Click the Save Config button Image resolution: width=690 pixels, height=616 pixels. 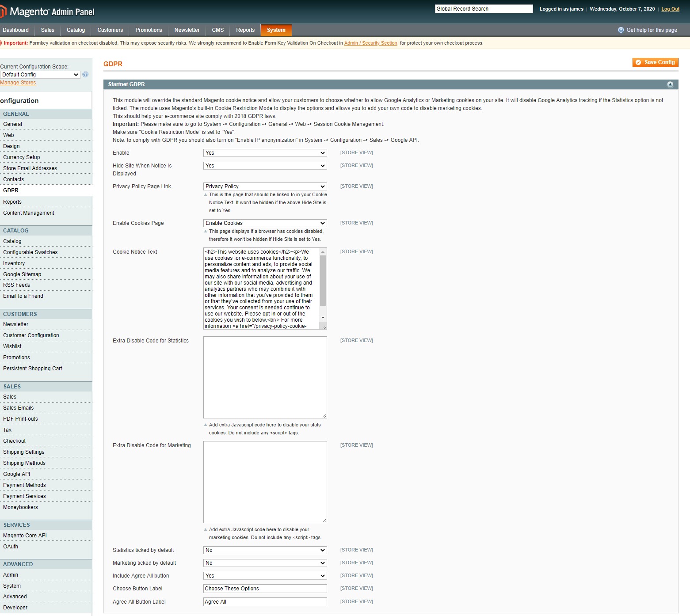(x=655, y=62)
